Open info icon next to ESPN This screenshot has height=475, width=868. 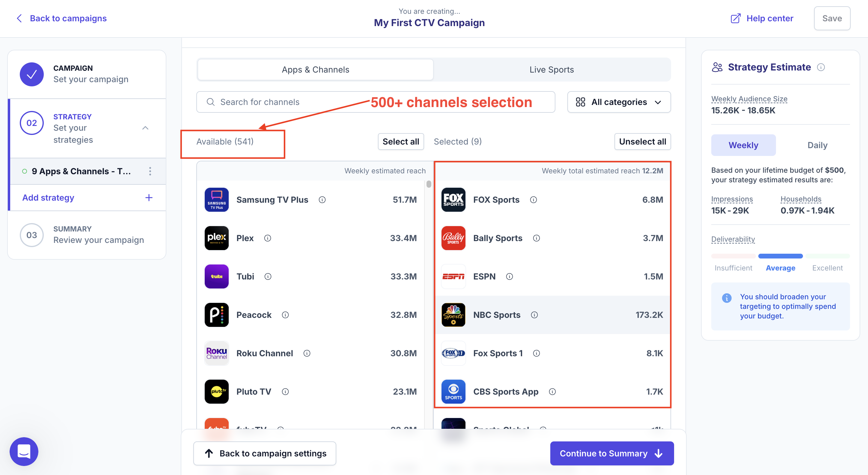click(510, 277)
